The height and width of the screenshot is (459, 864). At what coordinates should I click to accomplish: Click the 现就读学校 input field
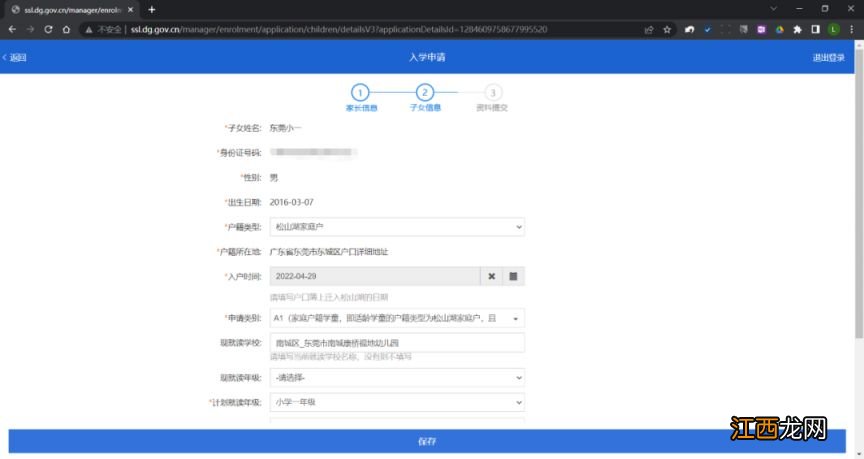pos(397,343)
